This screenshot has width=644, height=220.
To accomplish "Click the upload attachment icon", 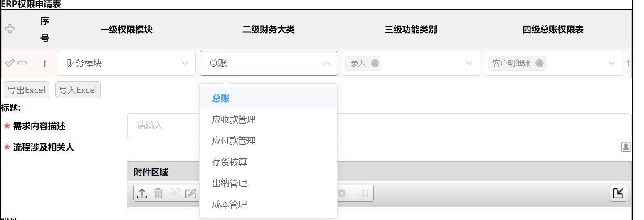I will 142,193.
